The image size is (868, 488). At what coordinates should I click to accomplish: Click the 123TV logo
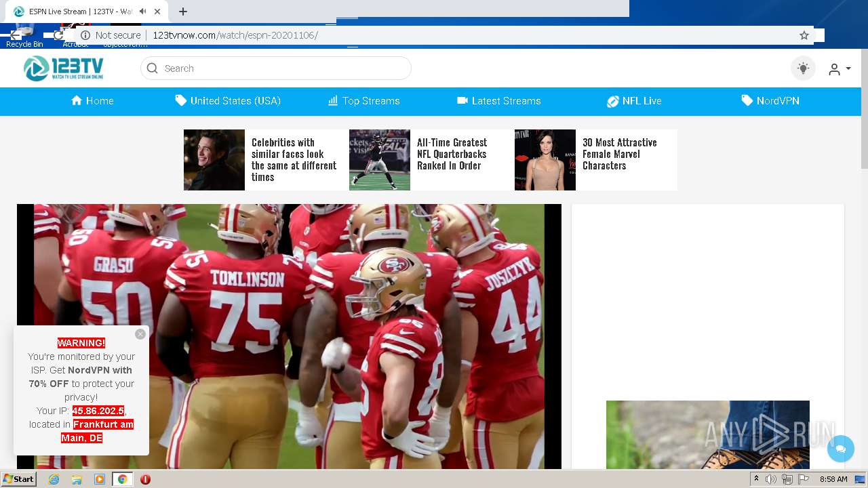[63, 68]
